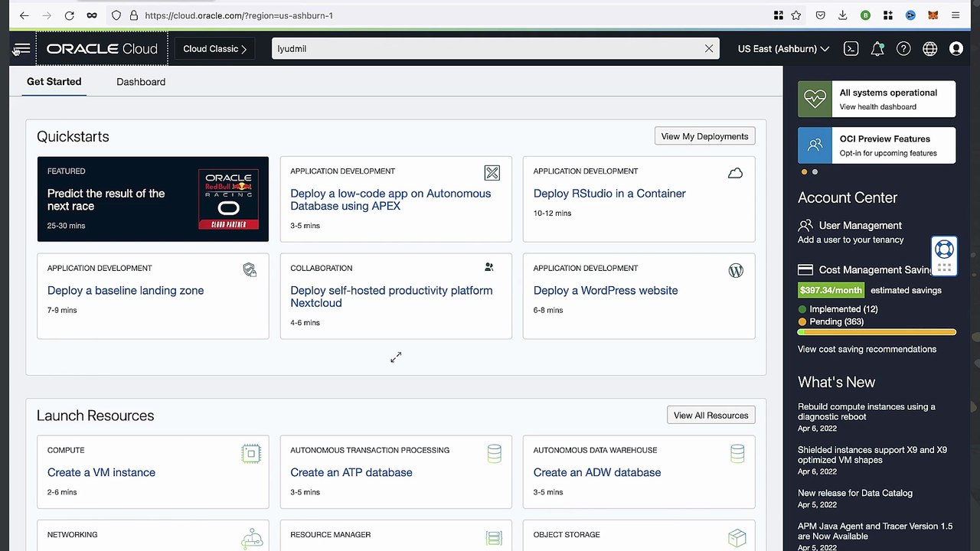Click the OCI Preview Features card title
Viewport: 980px width, 551px height.
point(884,139)
